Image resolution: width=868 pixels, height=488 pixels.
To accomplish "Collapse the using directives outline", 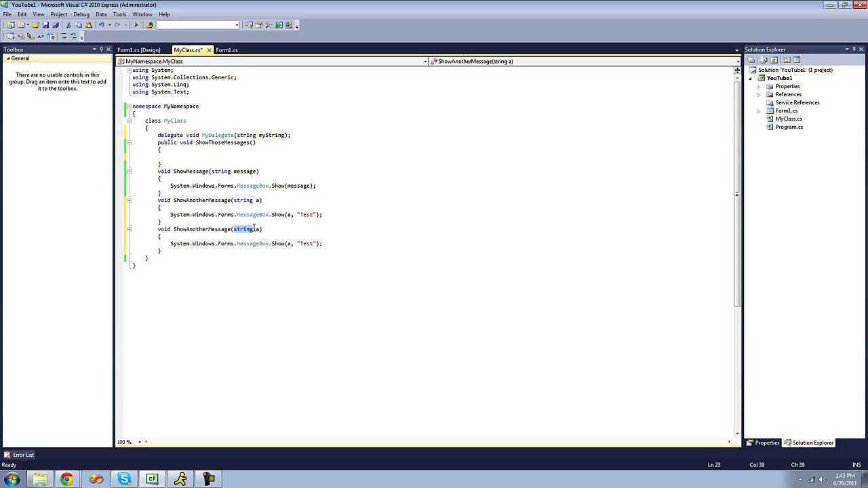I will (129, 70).
